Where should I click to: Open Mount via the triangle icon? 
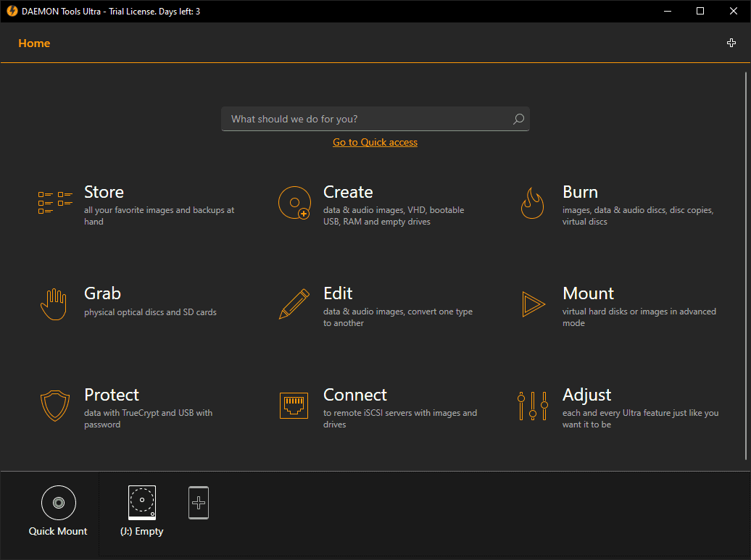534,304
